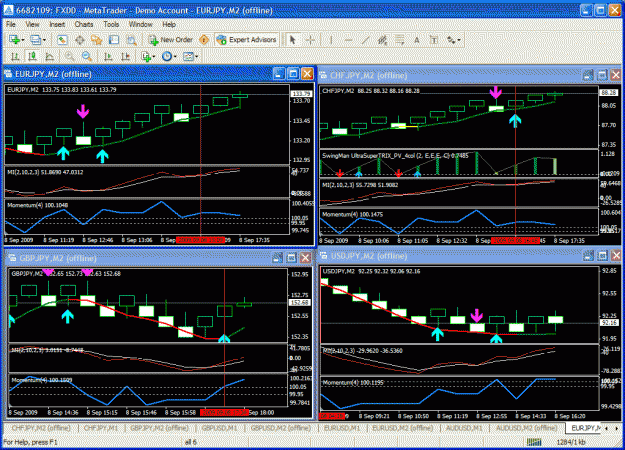
Task: Open the Insert menu
Action: click(x=57, y=24)
